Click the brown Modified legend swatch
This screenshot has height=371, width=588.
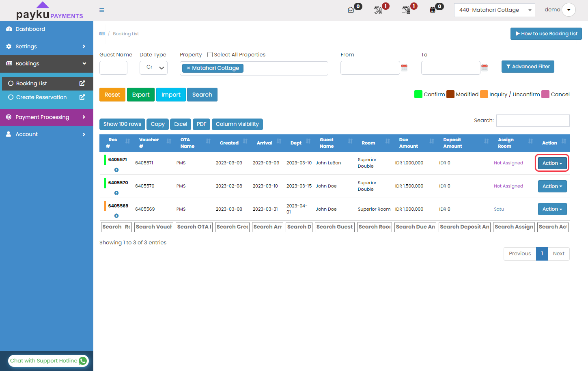tap(450, 94)
